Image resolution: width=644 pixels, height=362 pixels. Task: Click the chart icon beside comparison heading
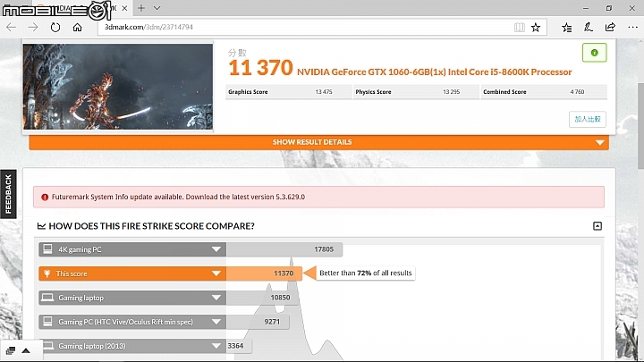click(x=41, y=226)
